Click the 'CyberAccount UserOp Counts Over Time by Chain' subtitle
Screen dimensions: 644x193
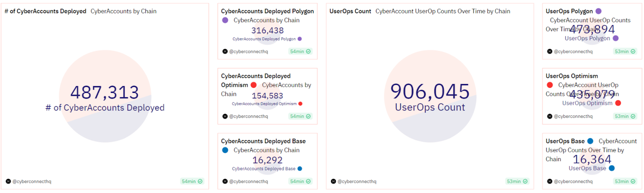coord(443,11)
